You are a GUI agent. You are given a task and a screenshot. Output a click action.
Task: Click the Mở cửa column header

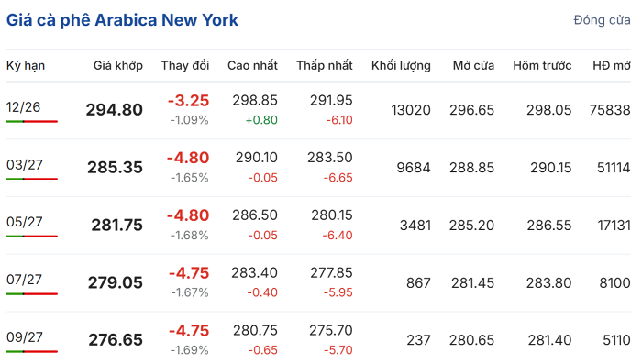[473, 65]
